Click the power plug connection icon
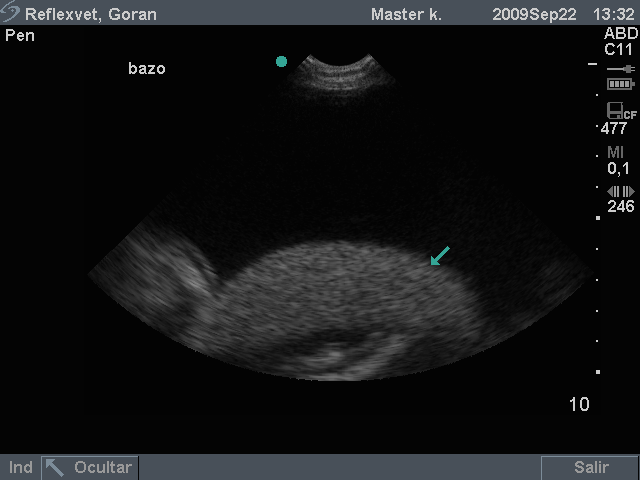 click(620, 69)
